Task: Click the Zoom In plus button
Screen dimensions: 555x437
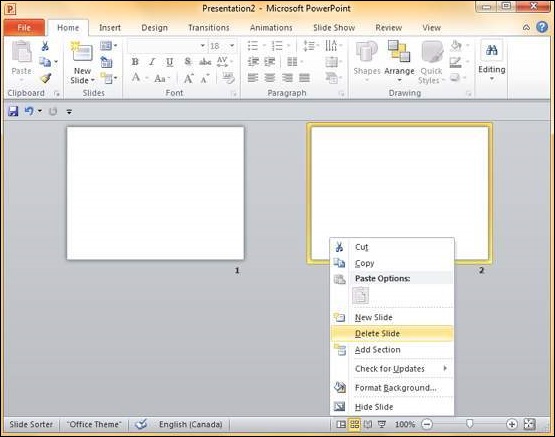Action: pos(511,424)
